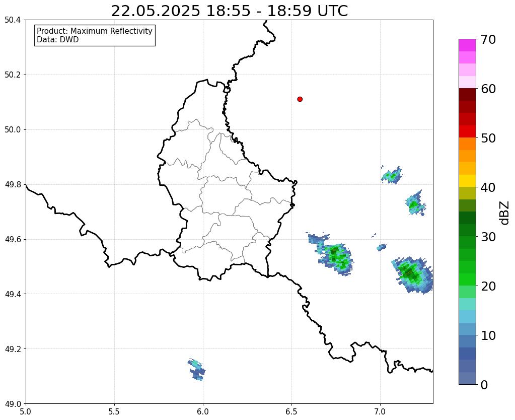Click the latitude label 49.0

[x=13, y=404]
